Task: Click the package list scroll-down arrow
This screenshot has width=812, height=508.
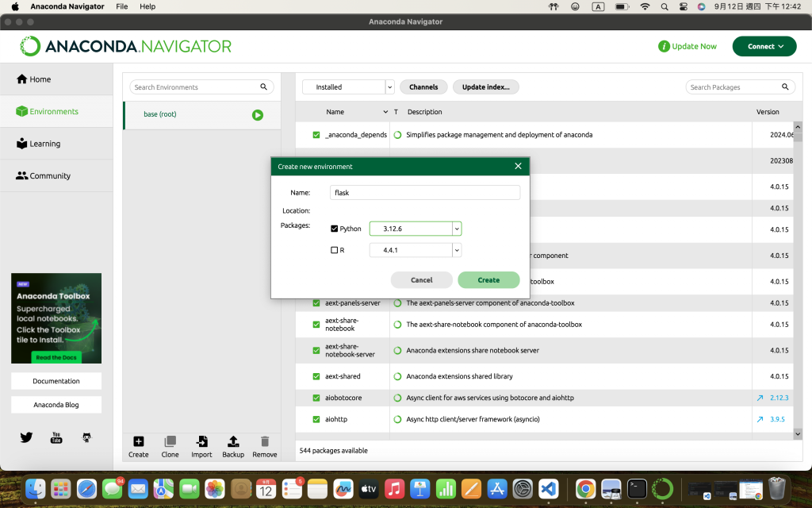Action: pyautogui.click(x=798, y=434)
